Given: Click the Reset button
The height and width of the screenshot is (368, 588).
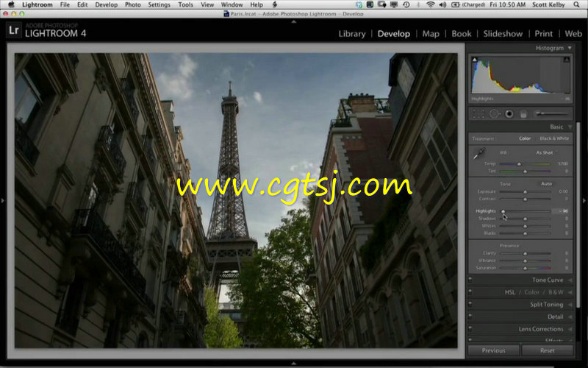Looking at the screenshot, I should (547, 350).
